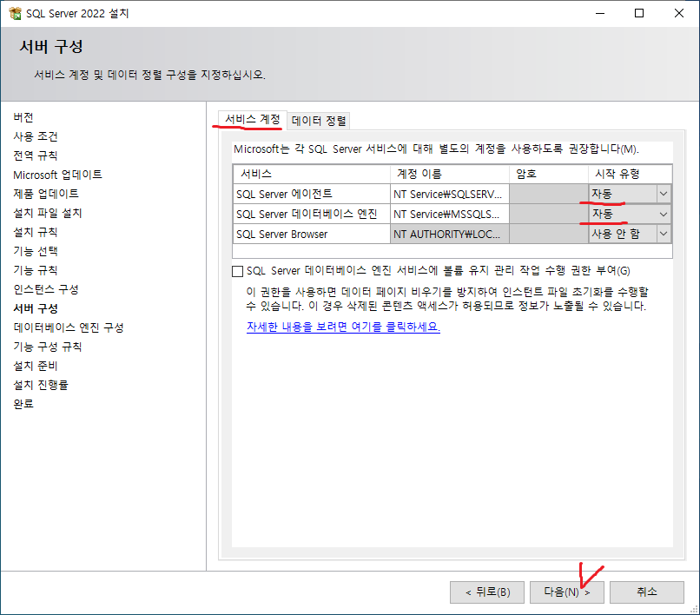This screenshot has height=615, width=700.
Task: Click 인스턴스 구성 step in sidebar
Action: (46, 289)
